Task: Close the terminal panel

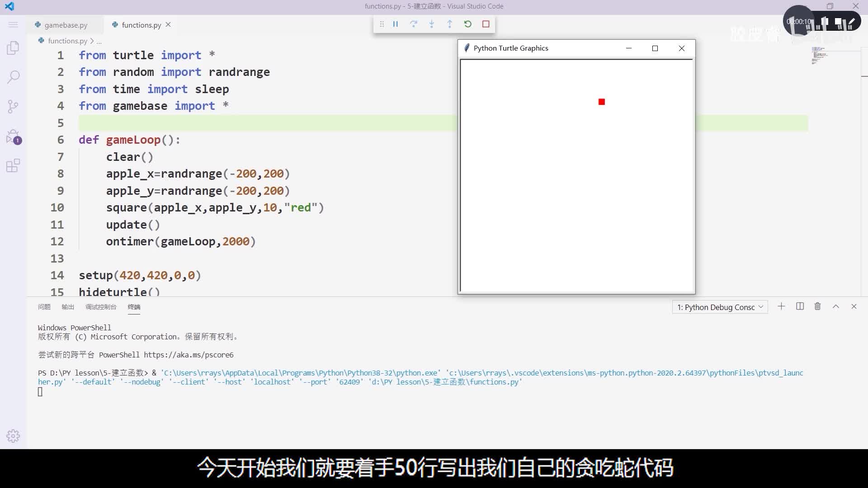Action: (854, 306)
